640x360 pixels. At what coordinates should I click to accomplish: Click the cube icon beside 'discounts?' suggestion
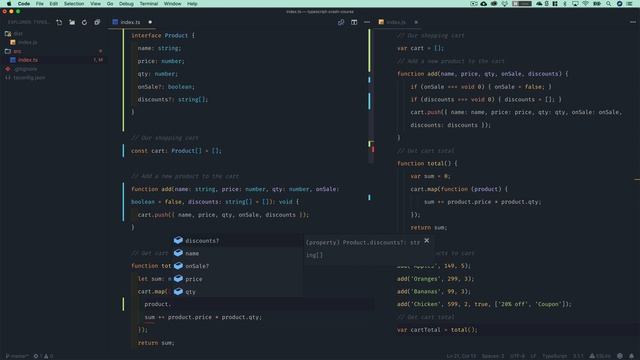(x=178, y=240)
